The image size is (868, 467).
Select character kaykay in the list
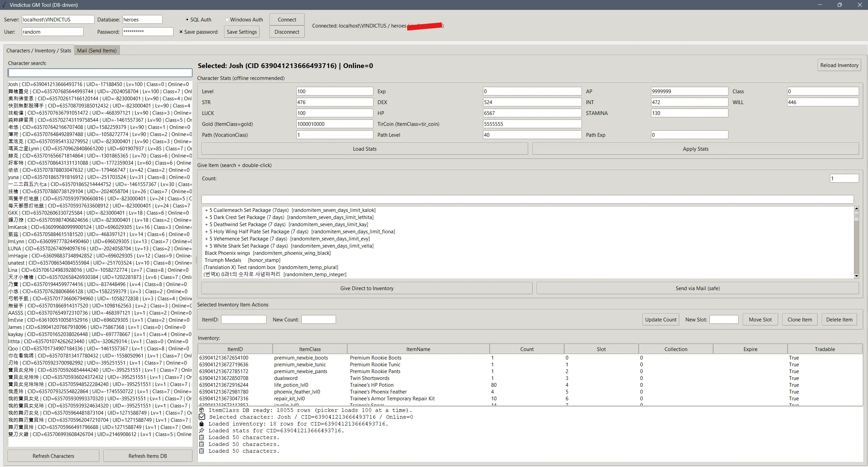100,334
